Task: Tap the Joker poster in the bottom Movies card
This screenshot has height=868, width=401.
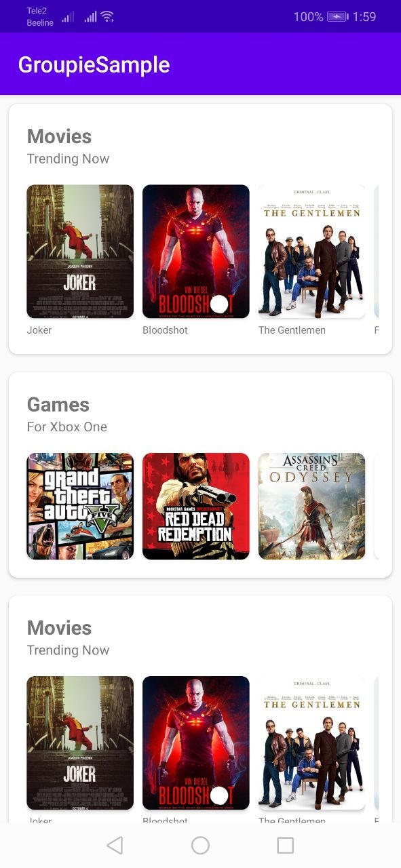Action: 80,743
